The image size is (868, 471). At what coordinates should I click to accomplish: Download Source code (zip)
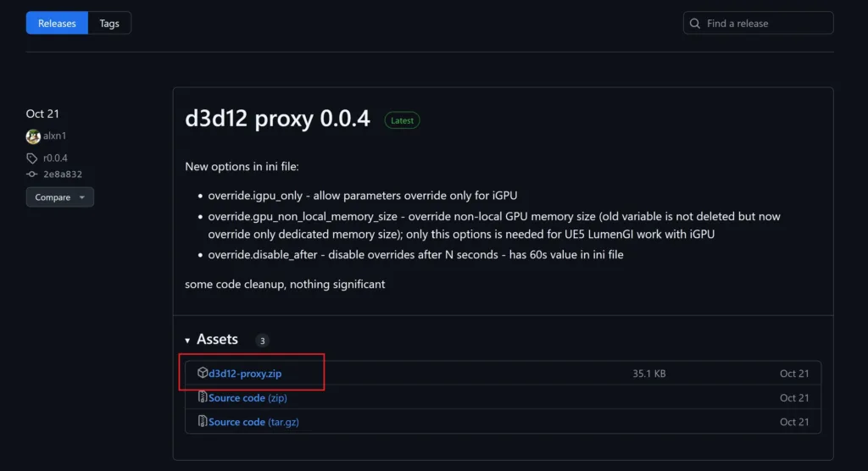[x=248, y=397]
